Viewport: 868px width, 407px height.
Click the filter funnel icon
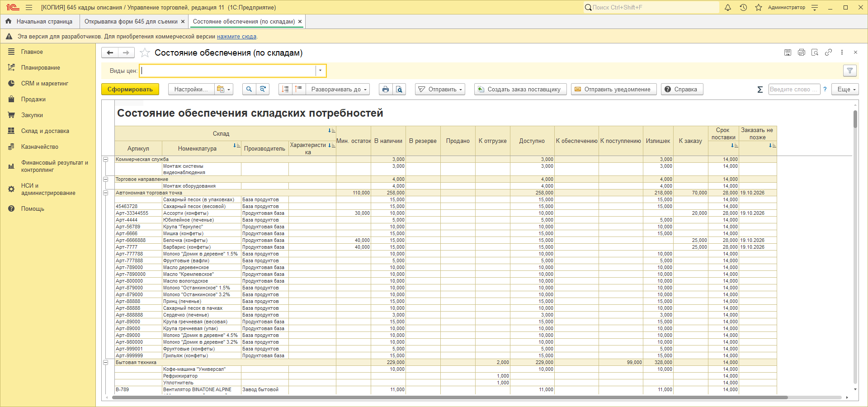pyautogui.click(x=850, y=71)
